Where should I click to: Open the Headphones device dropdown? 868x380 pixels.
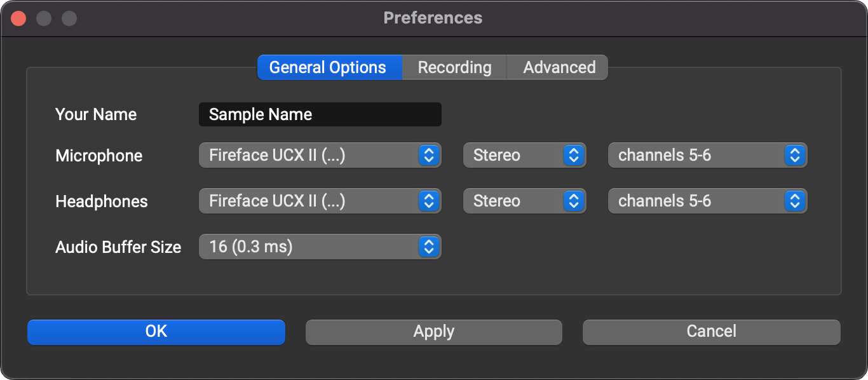(320, 201)
